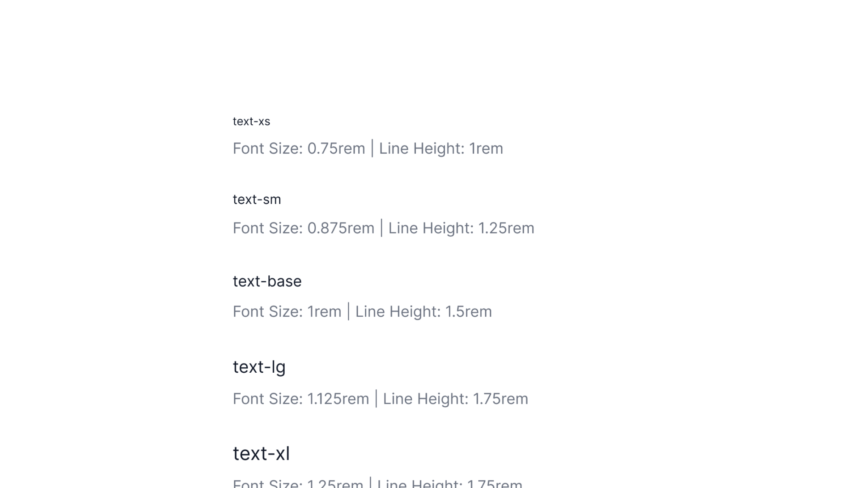Click the pipe separator under text-base
This screenshot has height=488, width=868.
349,312
